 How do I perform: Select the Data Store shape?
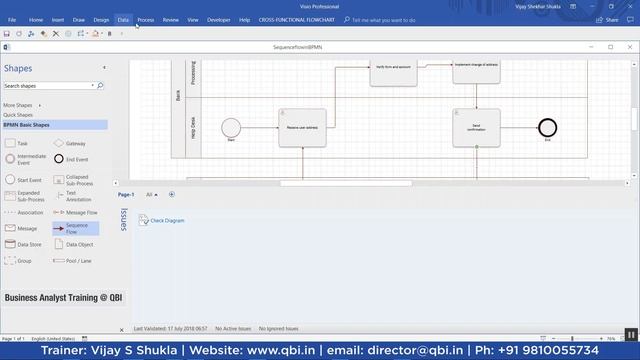[23, 244]
